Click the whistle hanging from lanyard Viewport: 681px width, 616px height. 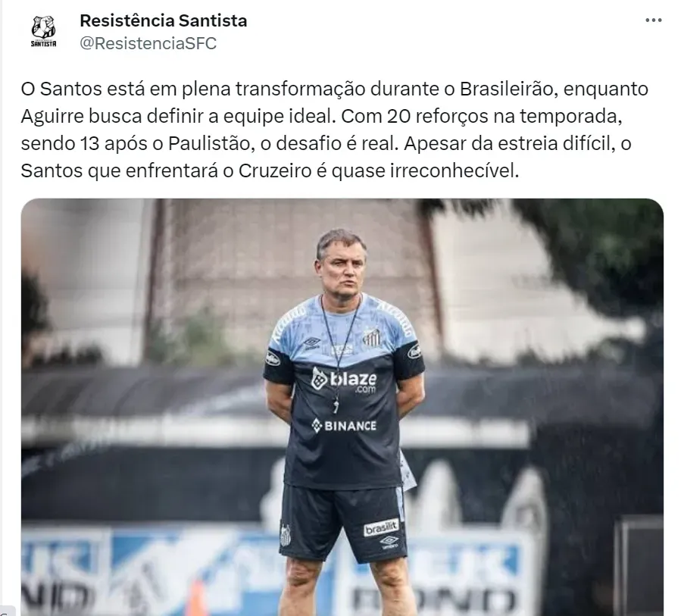click(x=336, y=406)
